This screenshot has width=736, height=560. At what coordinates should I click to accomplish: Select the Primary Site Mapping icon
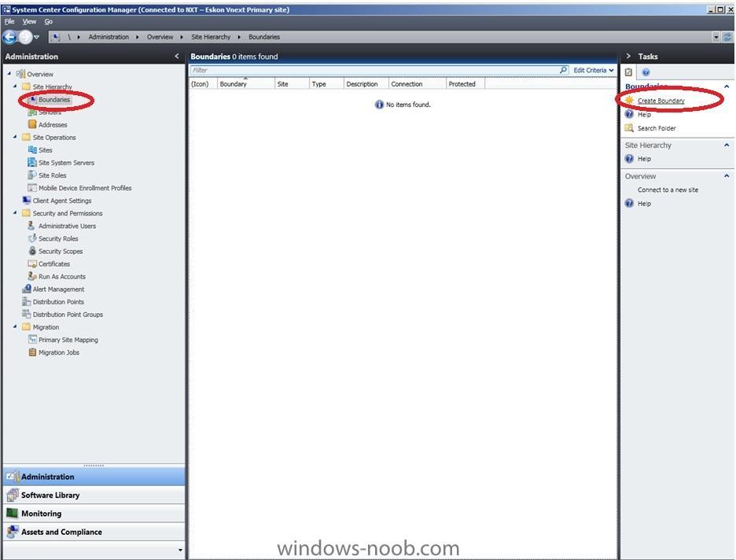32,339
